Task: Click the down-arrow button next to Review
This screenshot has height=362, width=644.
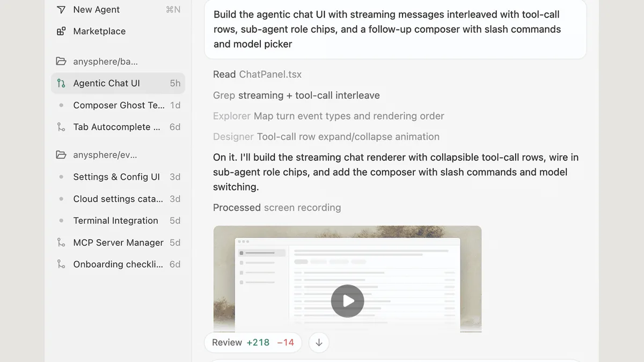Action: click(319, 343)
